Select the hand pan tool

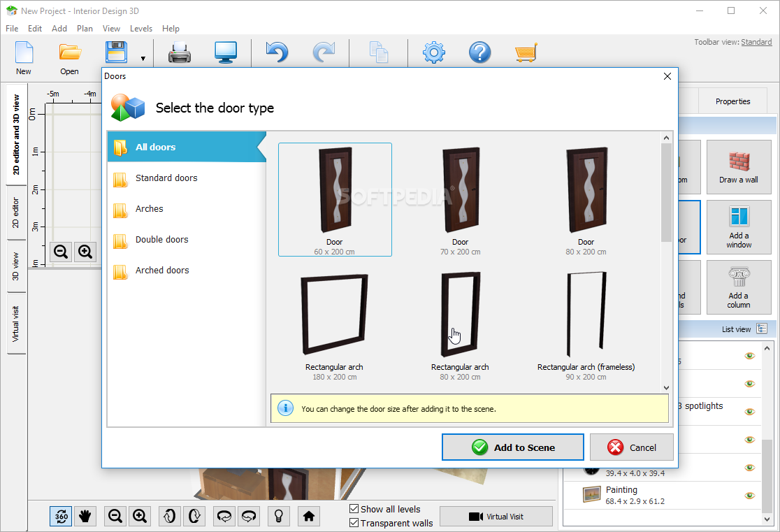[x=85, y=516]
